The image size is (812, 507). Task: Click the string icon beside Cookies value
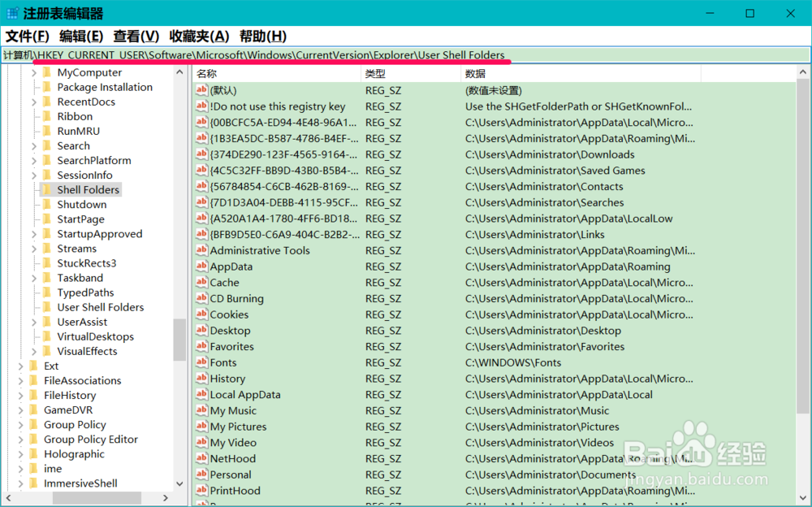point(201,314)
